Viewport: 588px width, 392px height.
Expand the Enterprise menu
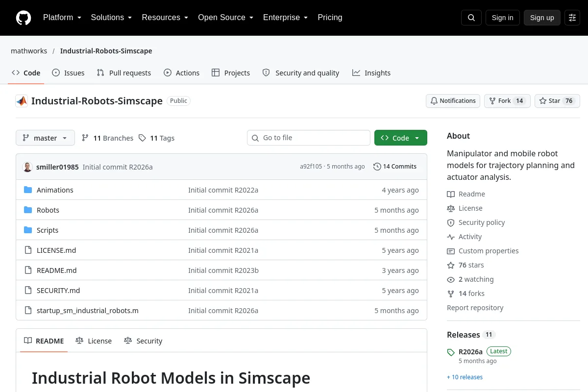coord(285,18)
